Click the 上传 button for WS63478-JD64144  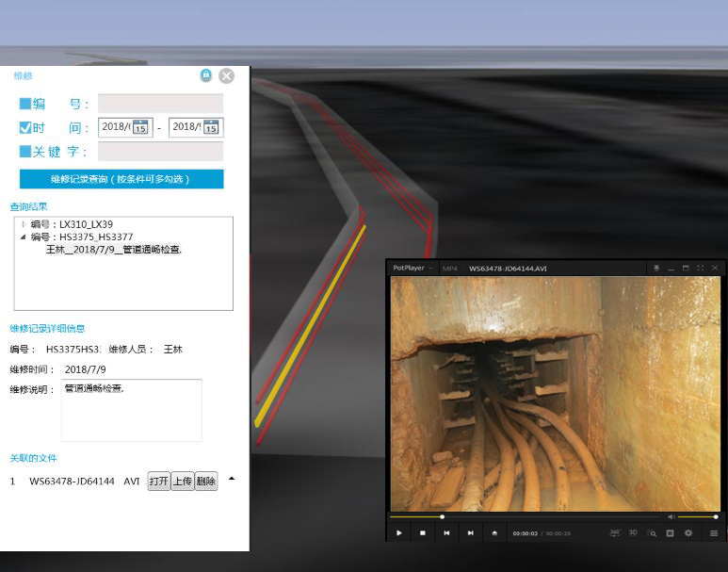click(x=183, y=481)
